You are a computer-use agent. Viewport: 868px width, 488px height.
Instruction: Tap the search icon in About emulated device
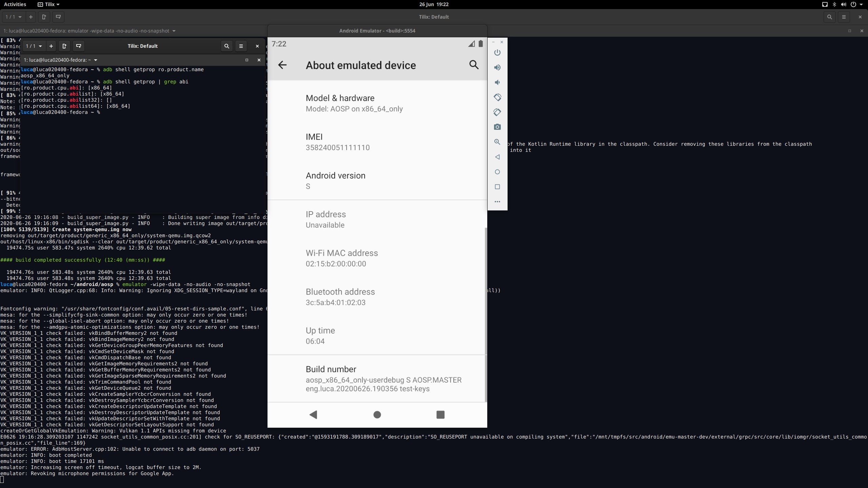[x=474, y=65]
